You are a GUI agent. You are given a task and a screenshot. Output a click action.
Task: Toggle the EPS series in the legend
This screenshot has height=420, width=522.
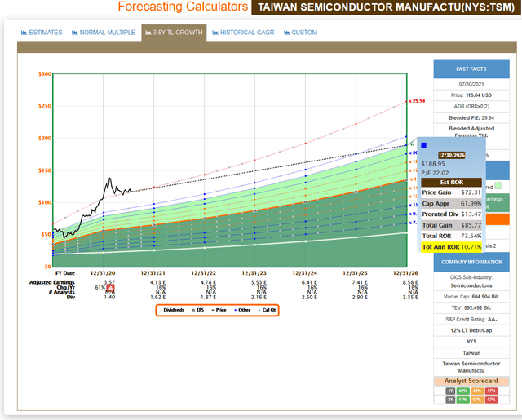point(197,310)
